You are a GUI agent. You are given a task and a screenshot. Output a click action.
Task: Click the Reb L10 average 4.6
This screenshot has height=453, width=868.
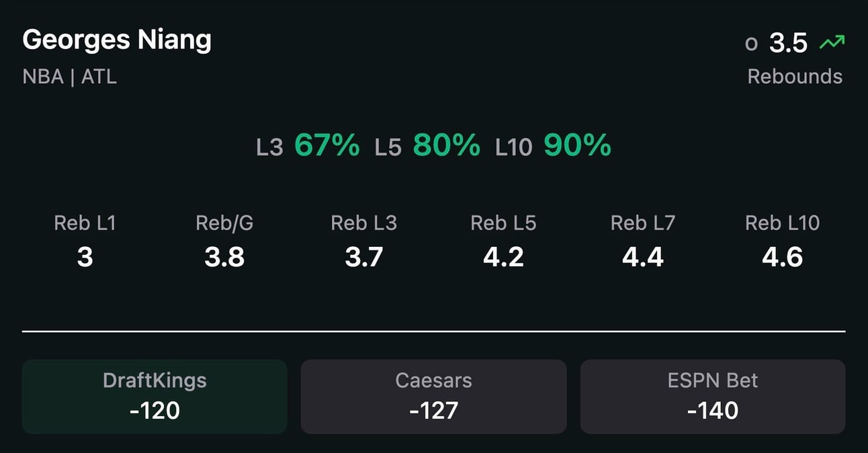tap(783, 257)
